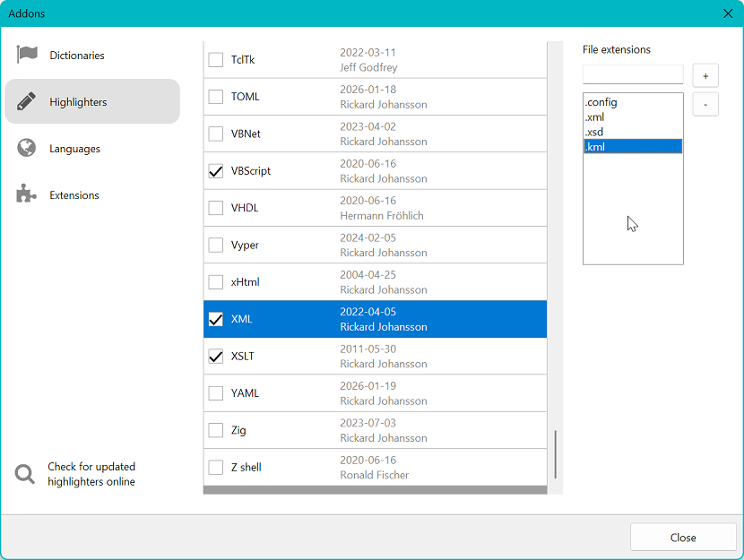744x560 pixels.
Task: Uncheck the VBScript highlighter checkbox
Action: [216, 171]
